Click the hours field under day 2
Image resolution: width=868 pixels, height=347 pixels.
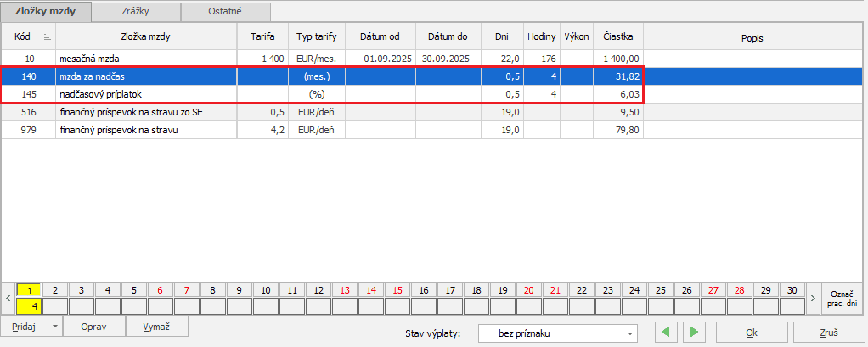pyautogui.click(x=54, y=305)
